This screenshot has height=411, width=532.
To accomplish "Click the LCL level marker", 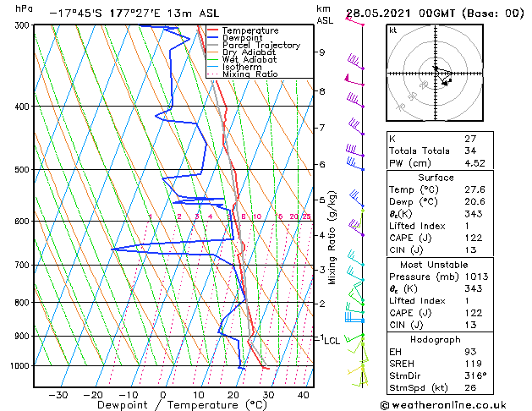I will click(332, 341).
